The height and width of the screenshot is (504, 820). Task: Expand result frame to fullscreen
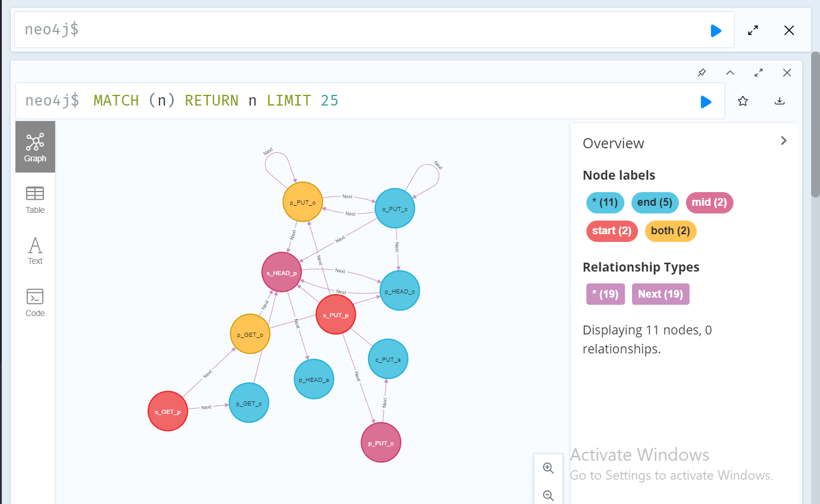[758, 73]
